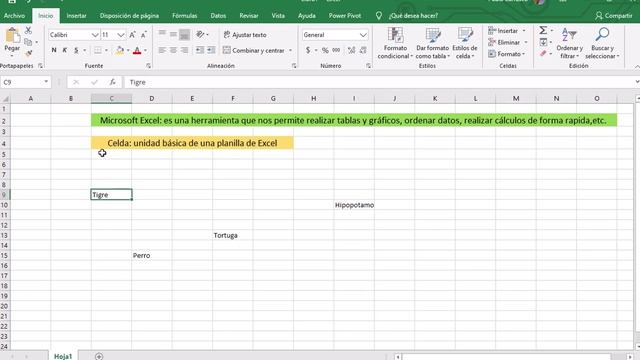Open Ordenar y filtrar menu

pyautogui.click(x=569, y=43)
